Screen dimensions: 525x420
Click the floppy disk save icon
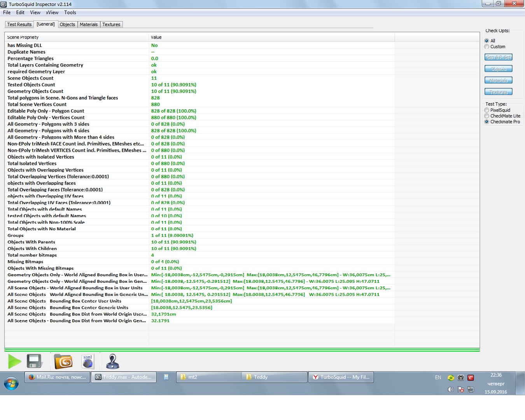click(x=34, y=361)
